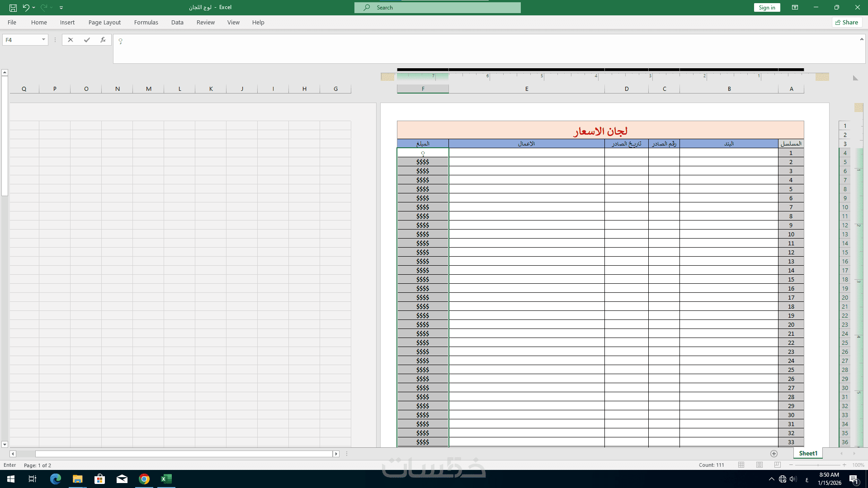The height and width of the screenshot is (488, 868).
Task: Open Insert Function with the fx icon
Action: (103, 40)
